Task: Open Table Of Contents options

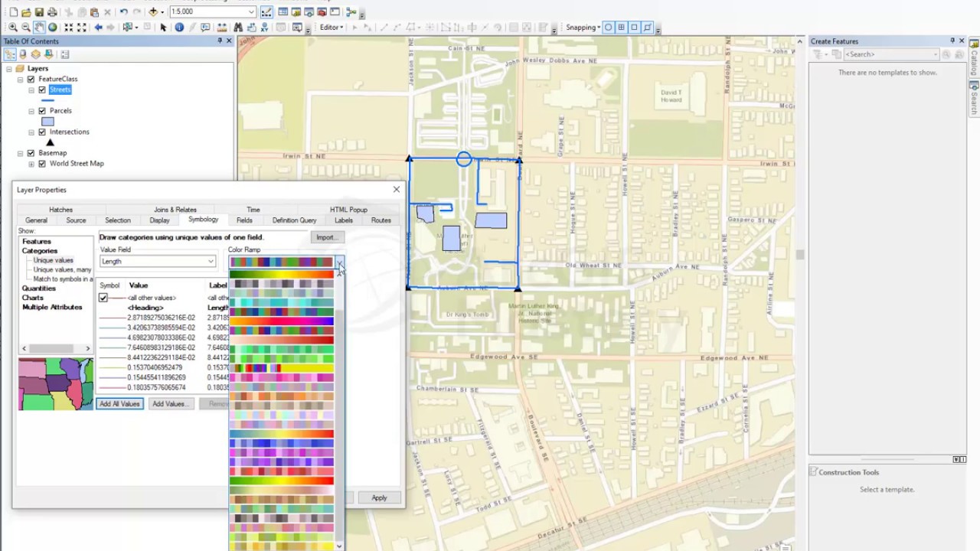Action: (x=65, y=54)
